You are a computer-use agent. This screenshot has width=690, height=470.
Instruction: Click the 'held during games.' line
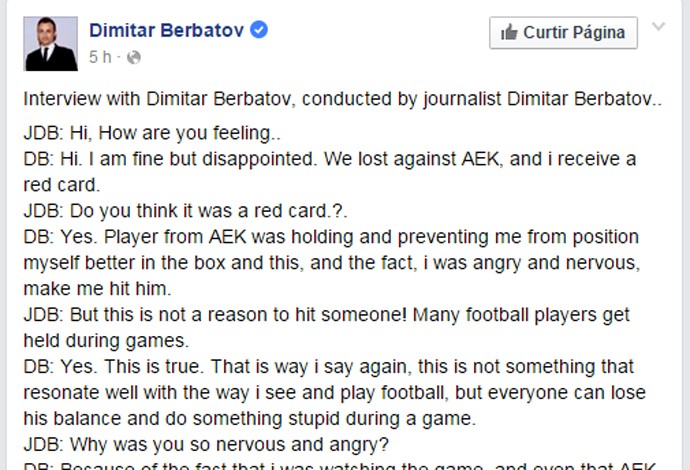click(106, 341)
